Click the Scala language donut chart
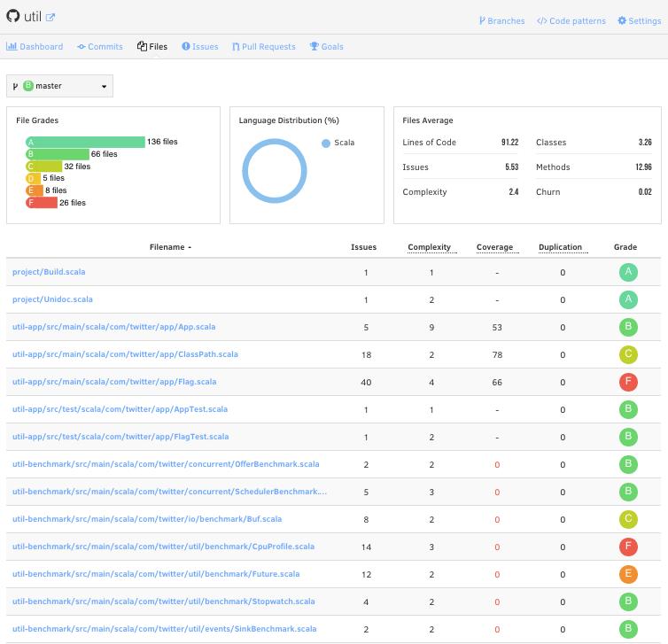This screenshot has width=668, height=644. [275, 171]
